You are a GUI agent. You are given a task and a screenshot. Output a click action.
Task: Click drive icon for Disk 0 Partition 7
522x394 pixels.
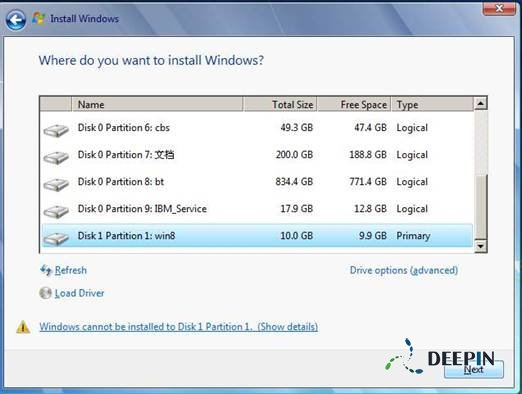coord(56,157)
